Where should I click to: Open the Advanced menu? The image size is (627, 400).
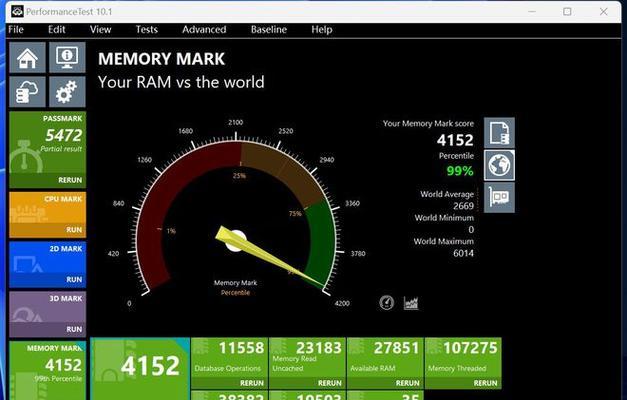[204, 30]
